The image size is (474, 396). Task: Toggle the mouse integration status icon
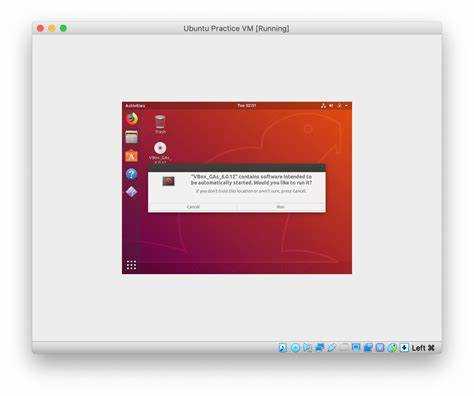point(393,348)
